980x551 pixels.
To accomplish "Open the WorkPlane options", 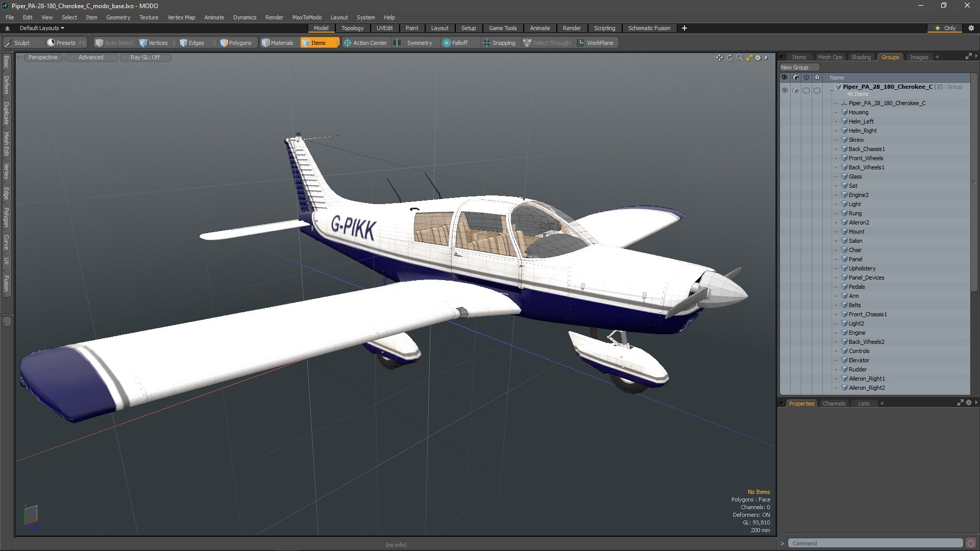I will coord(596,43).
